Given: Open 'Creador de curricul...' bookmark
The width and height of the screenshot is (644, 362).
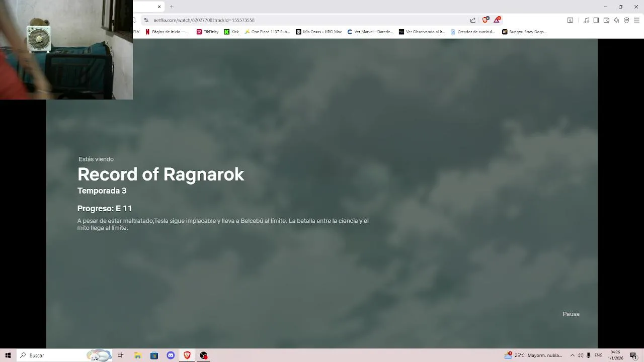Looking at the screenshot, I should [x=473, y=32].
